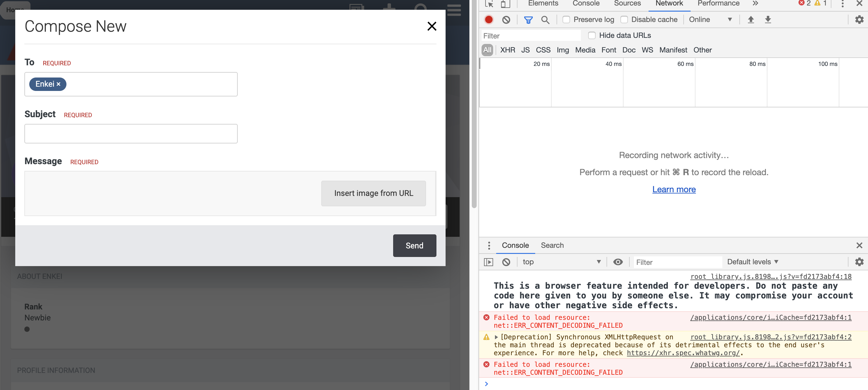
Task: Click the export HAR download arrow
Action: pyautogui.click(x=768, y=20)
